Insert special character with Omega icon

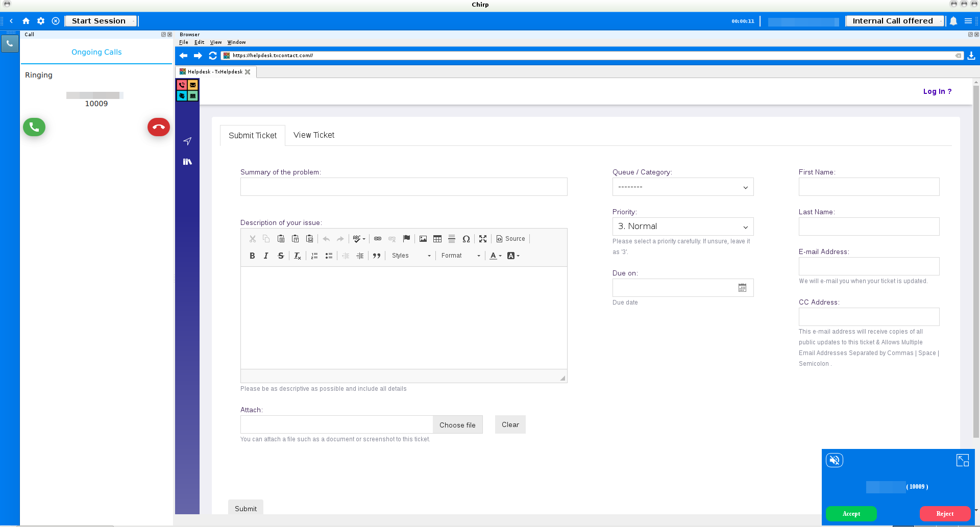click(466, 239)
